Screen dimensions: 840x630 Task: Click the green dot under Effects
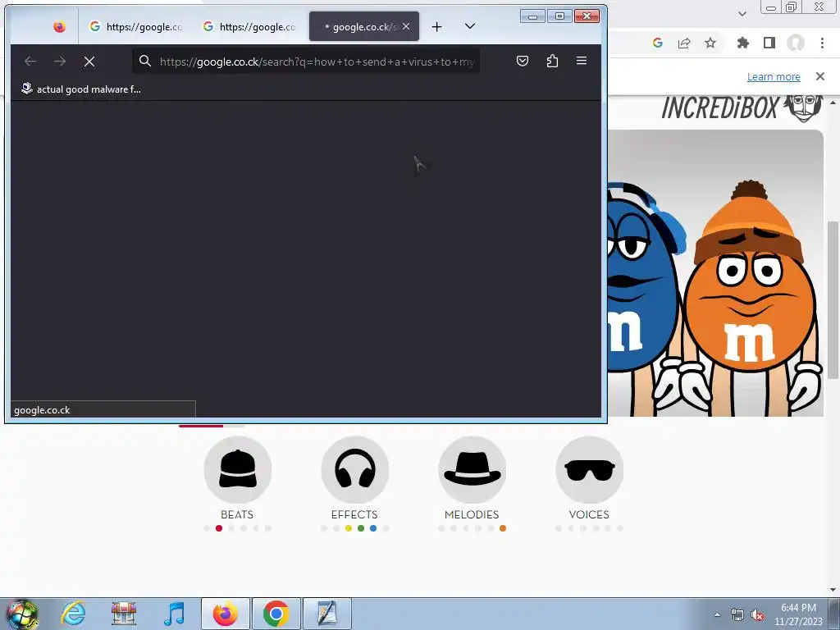pyautogui.click(x=361, y=528)
